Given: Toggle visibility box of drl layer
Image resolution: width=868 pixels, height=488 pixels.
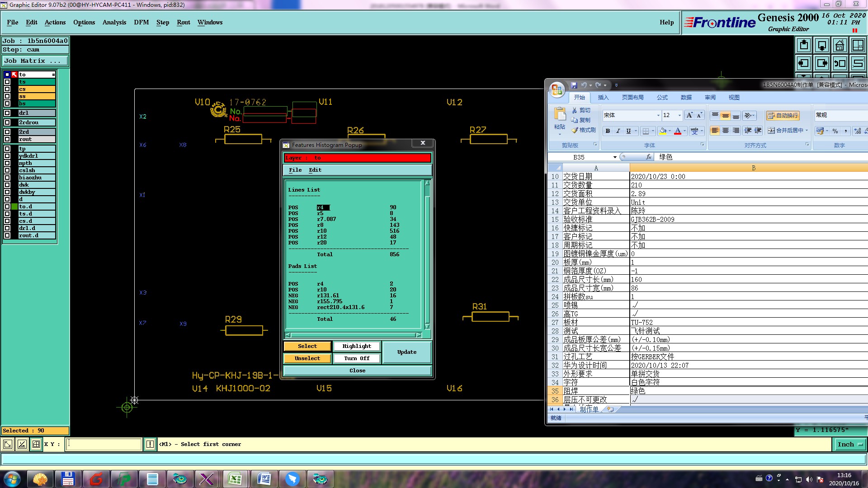Looking at the screenshot, I should coord(7,113).
